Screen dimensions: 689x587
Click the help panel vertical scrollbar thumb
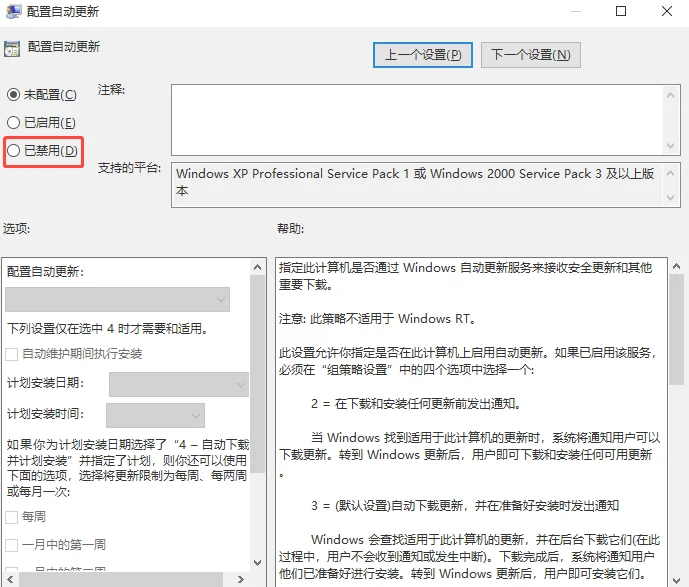677,330
